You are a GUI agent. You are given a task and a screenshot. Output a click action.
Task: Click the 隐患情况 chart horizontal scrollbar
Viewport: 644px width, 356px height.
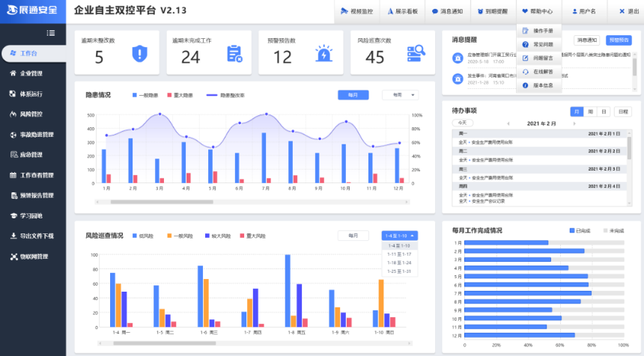click(162, 202)
